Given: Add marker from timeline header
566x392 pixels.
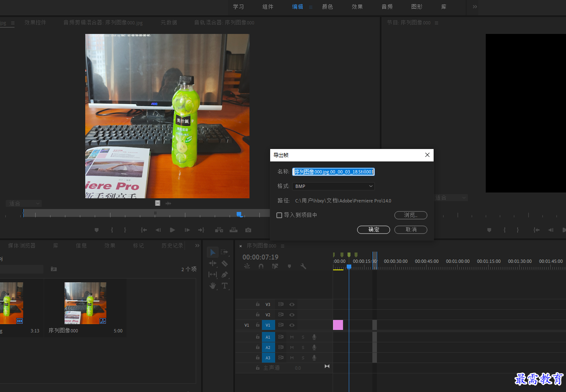Looking at the screenshot, I should 289,266.
